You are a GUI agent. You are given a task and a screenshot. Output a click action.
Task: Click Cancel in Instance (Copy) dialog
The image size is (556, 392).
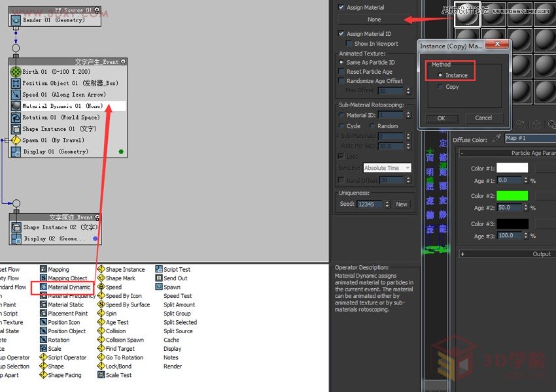point(483,118)
